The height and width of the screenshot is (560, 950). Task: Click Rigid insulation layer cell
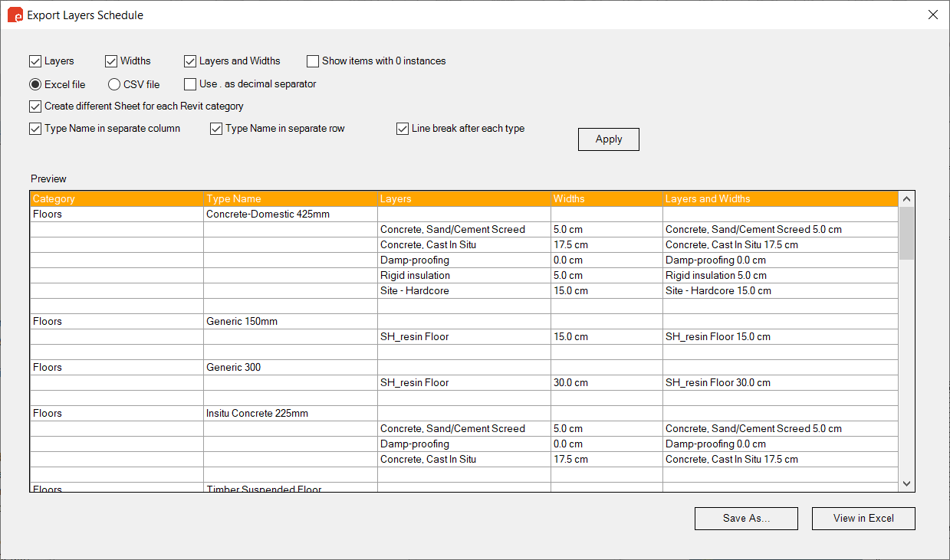click(x=464, y=276)
